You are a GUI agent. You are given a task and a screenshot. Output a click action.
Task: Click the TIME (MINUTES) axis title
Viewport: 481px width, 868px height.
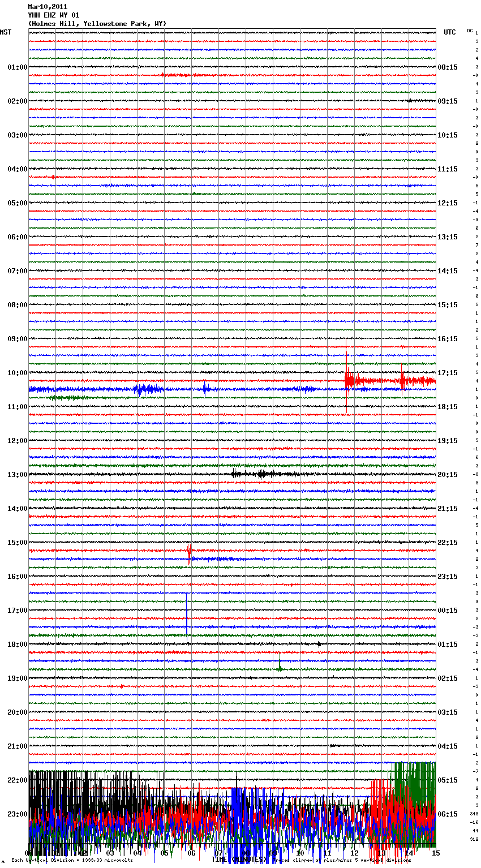coord(239,860)
